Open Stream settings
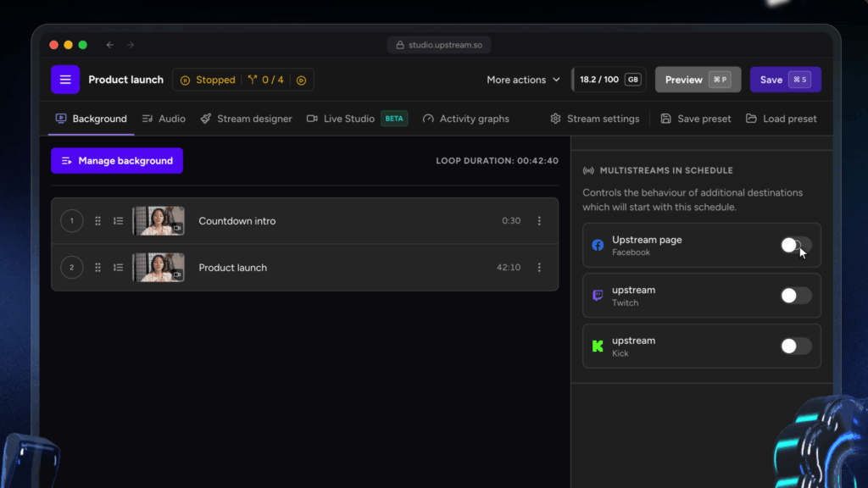Screen dimensions: 868x488 point(595,119)
